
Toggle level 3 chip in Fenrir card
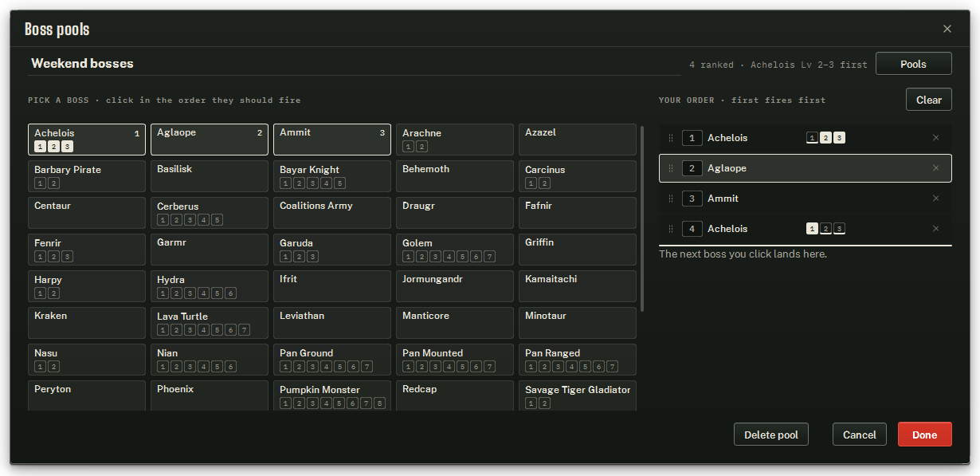[x=67, y=257]
